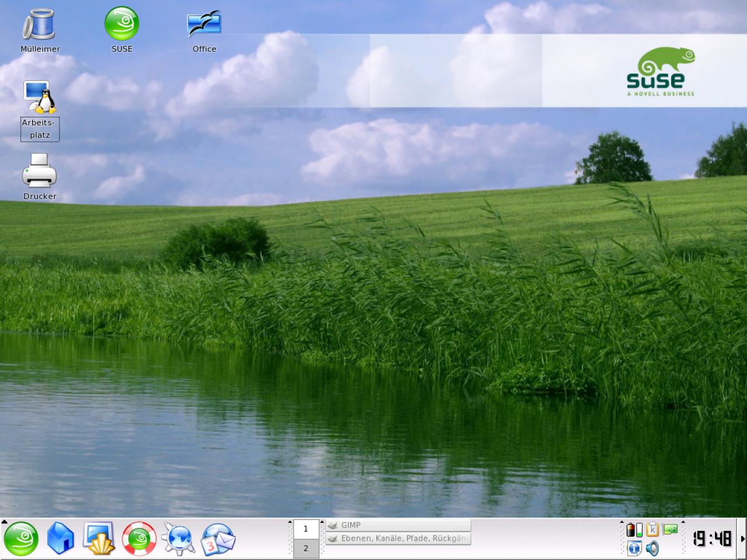Image resolution: width=747 pixels, height=560 pixels.
Task: Open the Office desktop shortcut
Action: pyautogui.click(x=204, y=25)
